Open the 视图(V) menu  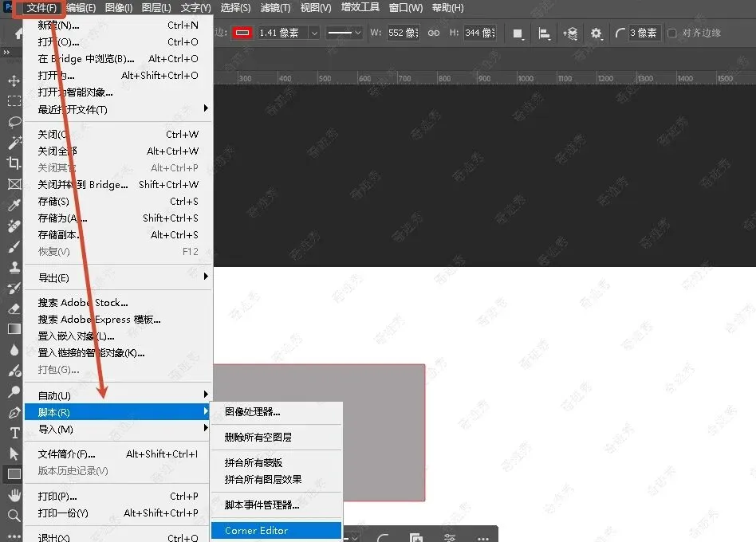[315, 8]
